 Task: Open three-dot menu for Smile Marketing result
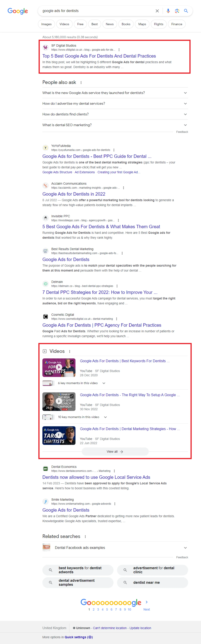(x=114, y=504)
